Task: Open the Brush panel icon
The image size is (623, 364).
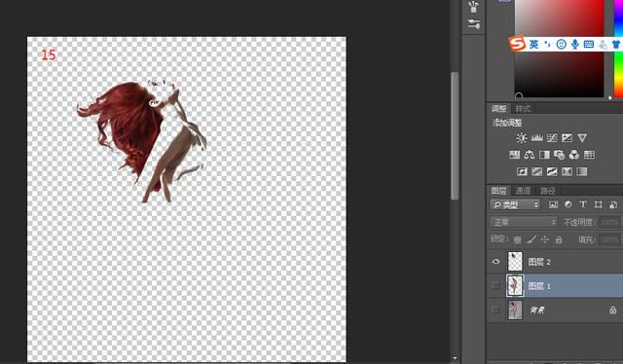Action: [474, 7]
